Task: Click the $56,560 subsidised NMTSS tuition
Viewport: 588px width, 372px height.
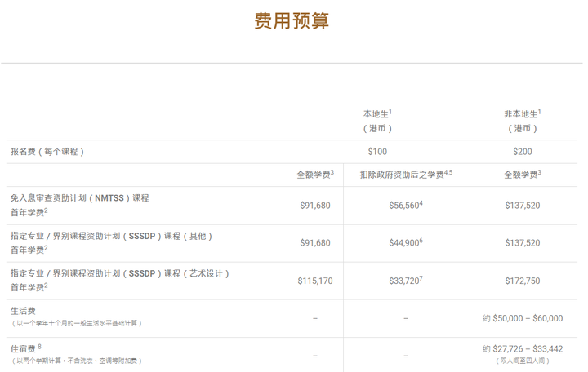Action: click(x=403, y=206)
